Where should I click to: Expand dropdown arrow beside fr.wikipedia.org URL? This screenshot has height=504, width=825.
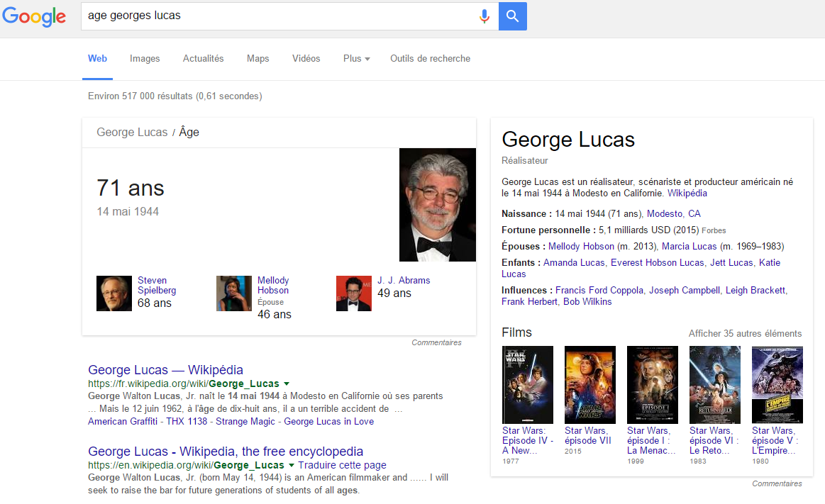pyautogui.click(x=286, y=383)
